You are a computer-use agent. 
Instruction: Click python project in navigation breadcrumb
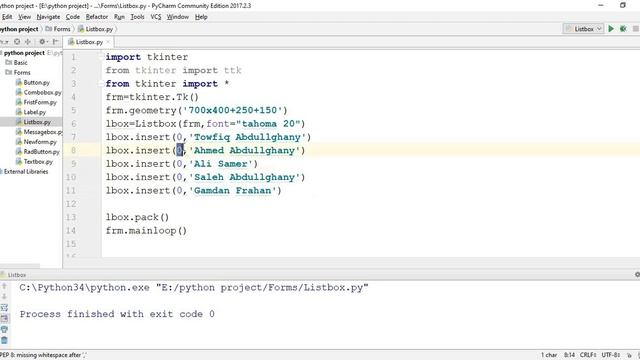(x=19, y=29)
